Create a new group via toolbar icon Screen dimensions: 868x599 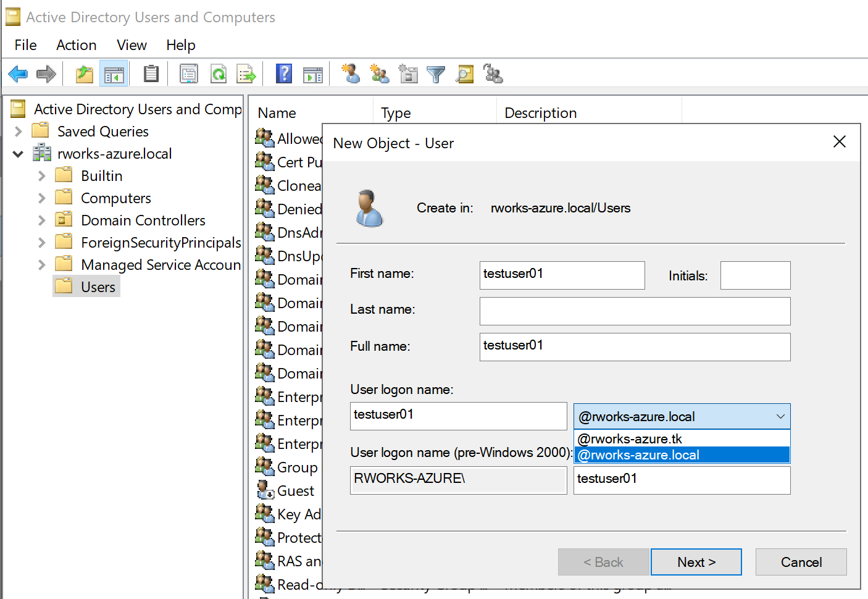pyautogui.click(x=379, y=74)
